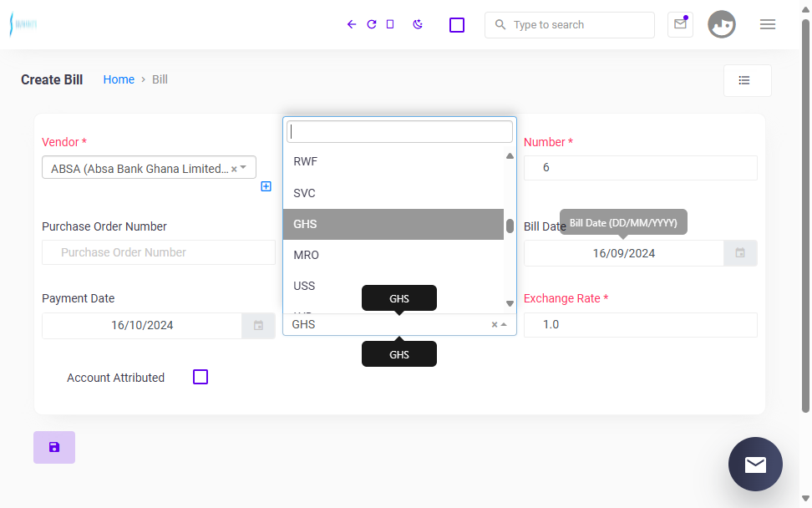Open the mail notifications icon in header

click(680, 24)
